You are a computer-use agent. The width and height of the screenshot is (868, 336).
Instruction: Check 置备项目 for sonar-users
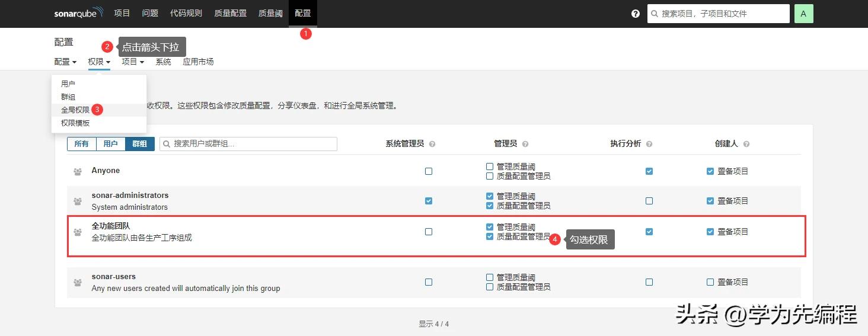click(x=710, y=282)
